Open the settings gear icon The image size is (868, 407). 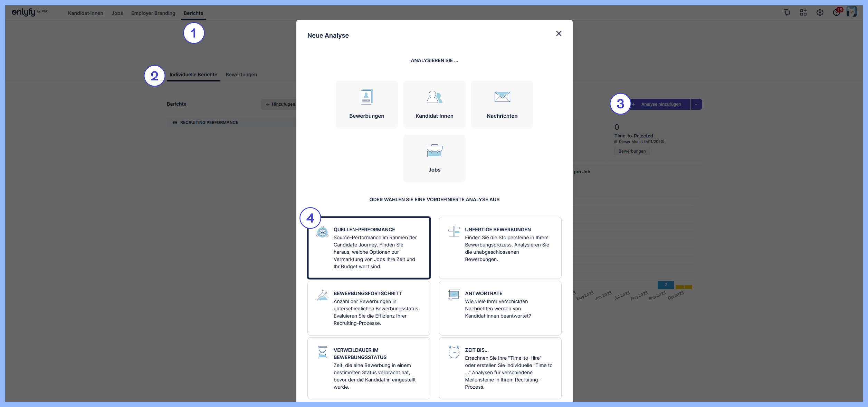820,13
